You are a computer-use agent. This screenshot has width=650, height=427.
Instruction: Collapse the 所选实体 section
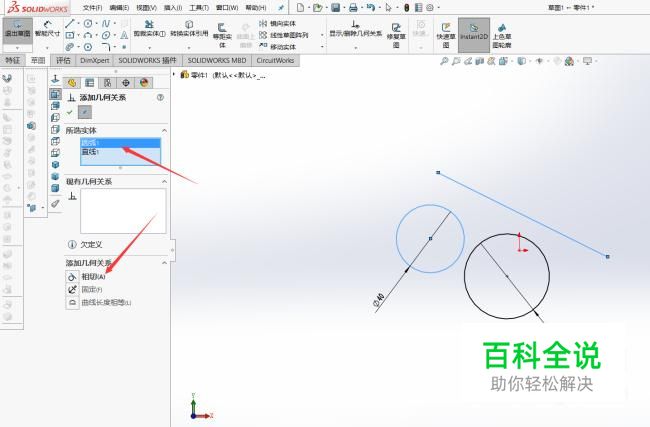click(x=164, y=131)
